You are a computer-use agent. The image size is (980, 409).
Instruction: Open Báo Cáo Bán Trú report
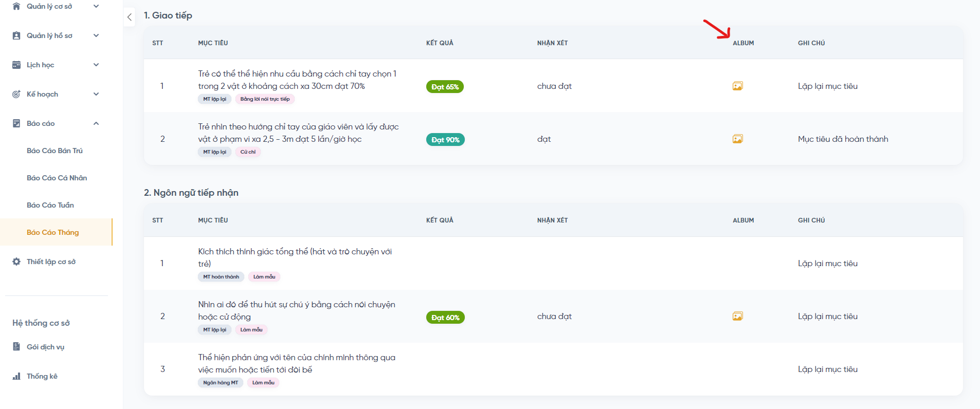tap(55, 151)
